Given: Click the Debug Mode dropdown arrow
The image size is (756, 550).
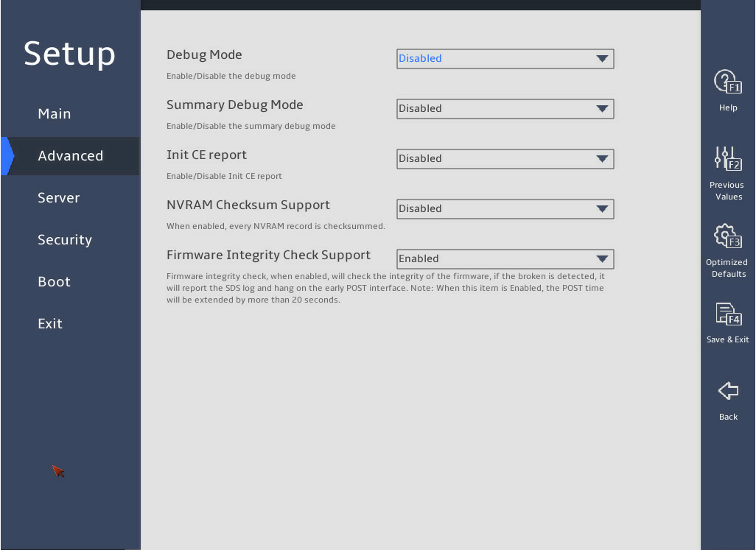Looking at the screenshot, I should point(602,59).
